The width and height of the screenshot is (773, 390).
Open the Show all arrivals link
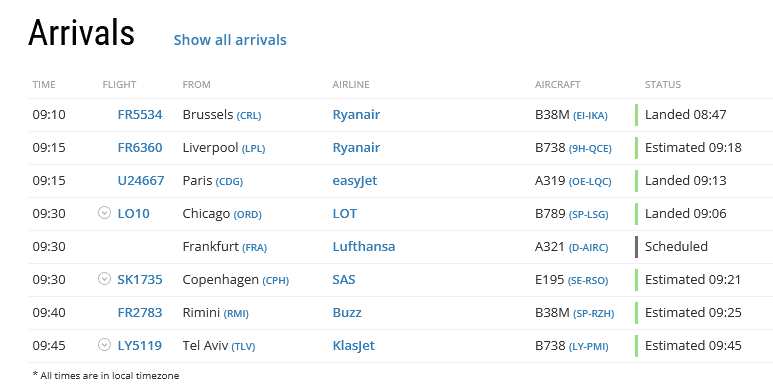pos(230,40)
